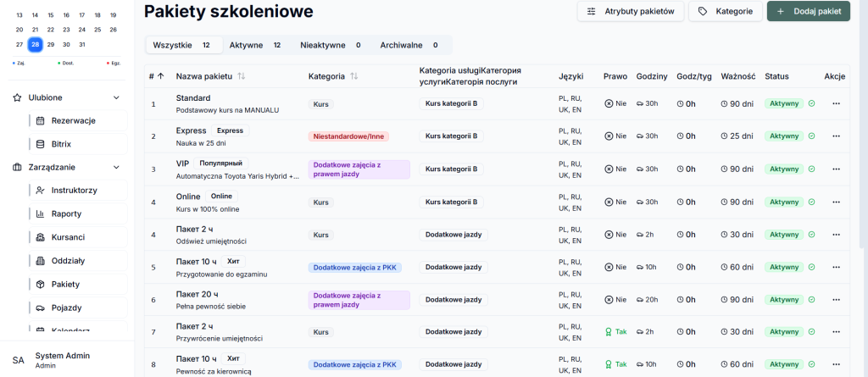Select calendar day 13
This screenshot has height=377, width=868.
click(19, 15)
